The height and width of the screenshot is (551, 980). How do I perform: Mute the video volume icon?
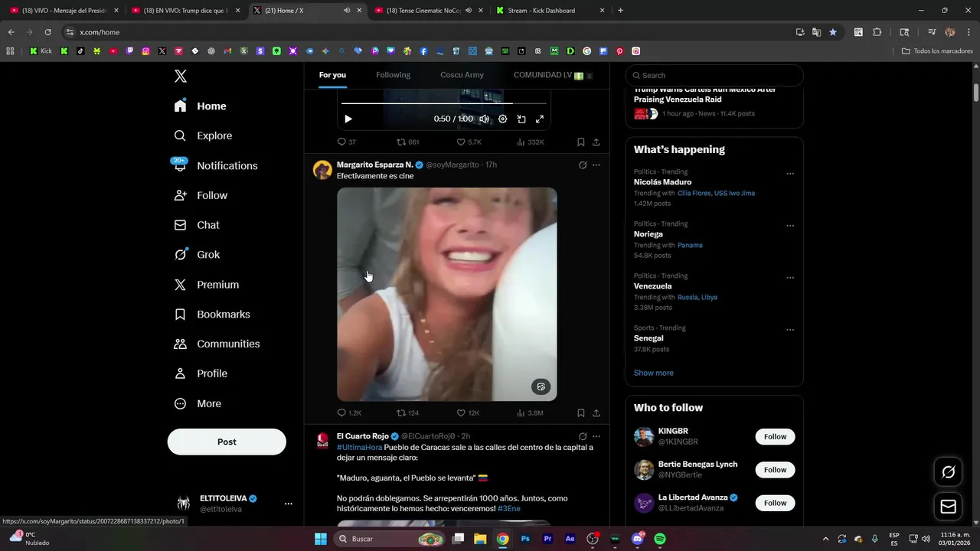(x=484, y=119)
